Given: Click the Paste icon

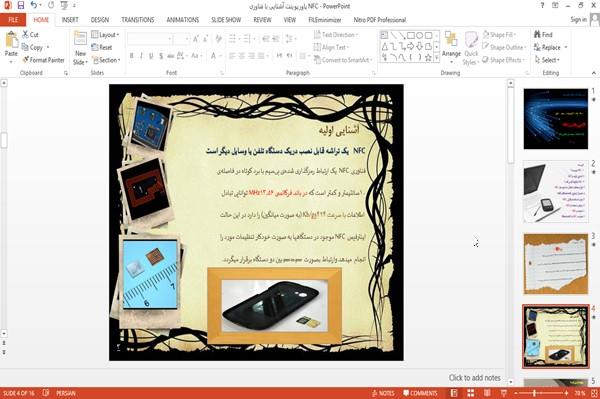Looking at the screenshot, I should click(11, 40).
